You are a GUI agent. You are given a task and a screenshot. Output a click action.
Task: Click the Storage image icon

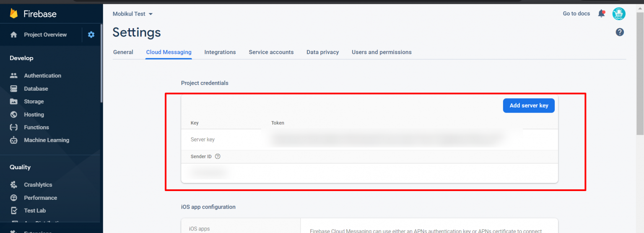[x=14, y=102]
